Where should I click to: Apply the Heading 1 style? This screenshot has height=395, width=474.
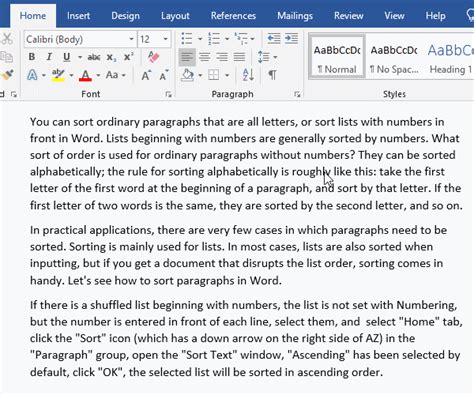(x=450, y=57)
